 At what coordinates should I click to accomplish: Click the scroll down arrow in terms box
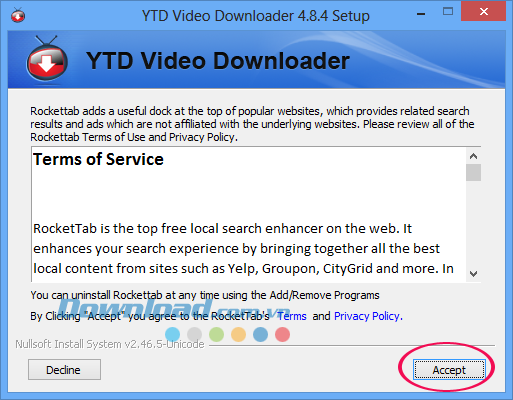tap(473, 274)
